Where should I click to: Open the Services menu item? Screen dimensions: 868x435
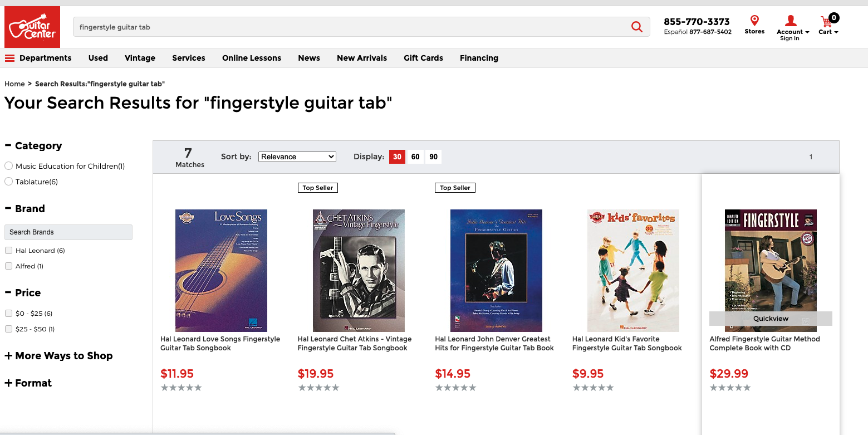click(x=189, y=58)
